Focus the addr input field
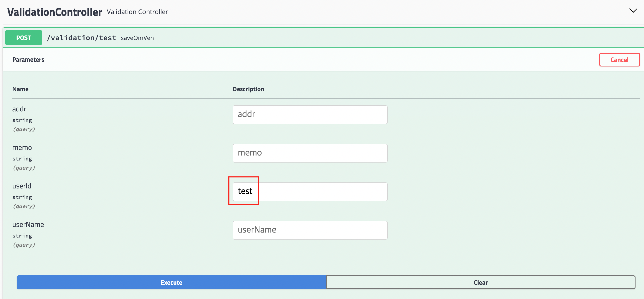The image size is (644, 299). click(310, 115)
